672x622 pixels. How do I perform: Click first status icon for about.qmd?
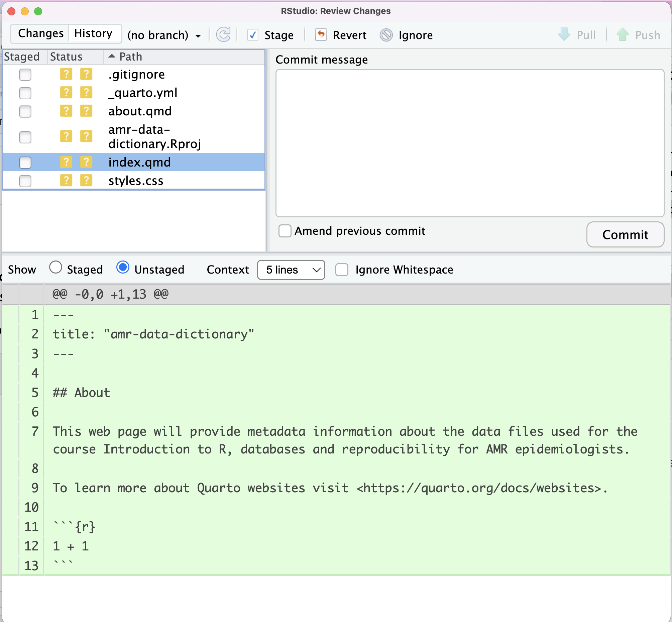point(66,111)
